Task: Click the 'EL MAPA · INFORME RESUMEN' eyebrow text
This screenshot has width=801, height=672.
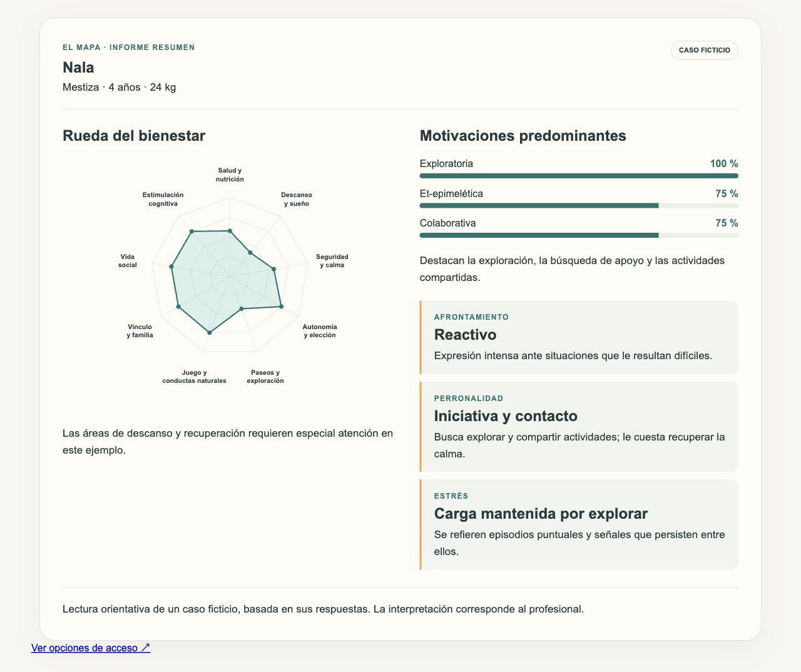Action: click(x=129, y=48)
